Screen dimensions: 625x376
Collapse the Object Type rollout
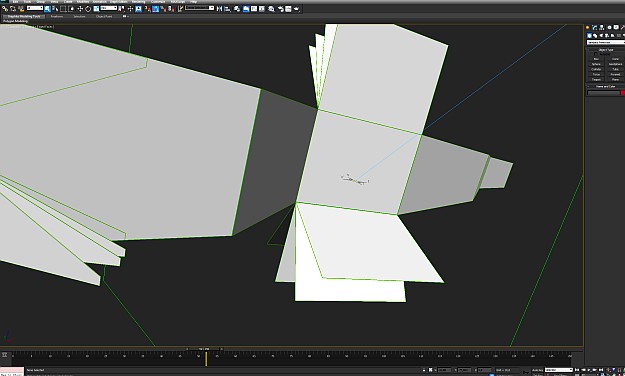[605, 50]
